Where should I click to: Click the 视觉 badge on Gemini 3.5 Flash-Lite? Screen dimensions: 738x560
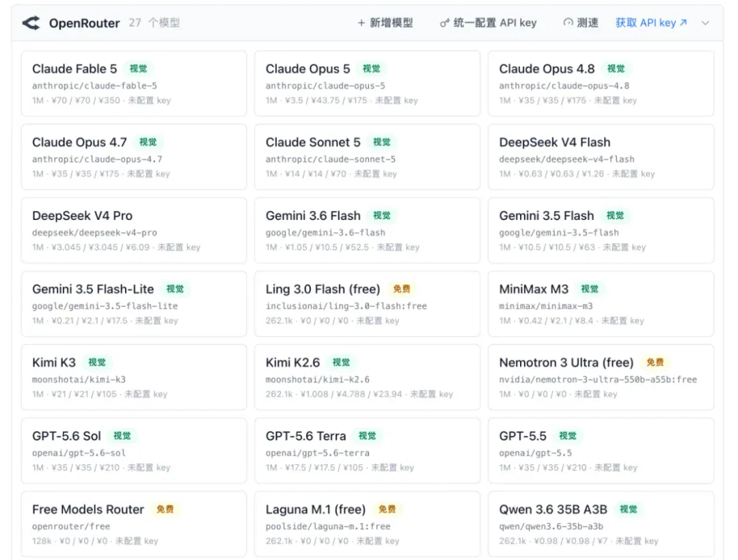pos(175,289)
